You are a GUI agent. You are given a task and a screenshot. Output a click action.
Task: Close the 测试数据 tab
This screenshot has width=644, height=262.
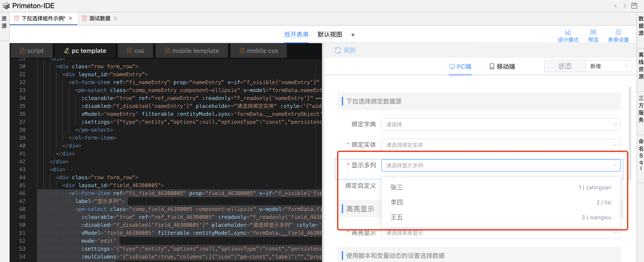coord(115,18)
